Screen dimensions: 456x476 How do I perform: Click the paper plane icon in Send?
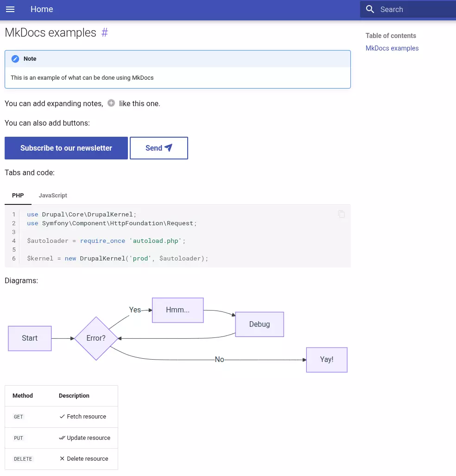[168, 147]
